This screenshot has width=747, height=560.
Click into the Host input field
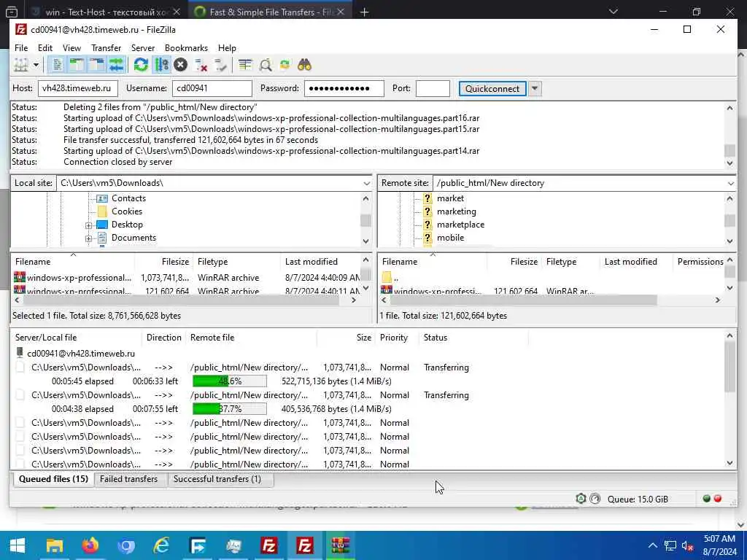[x=77, y=88]
